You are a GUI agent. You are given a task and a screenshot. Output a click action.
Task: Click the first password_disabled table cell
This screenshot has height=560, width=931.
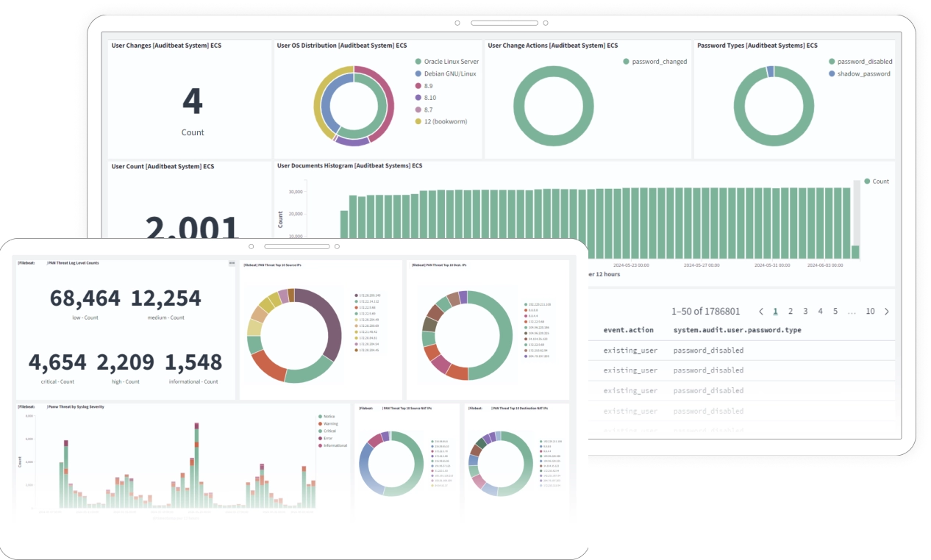coord(707,351)
